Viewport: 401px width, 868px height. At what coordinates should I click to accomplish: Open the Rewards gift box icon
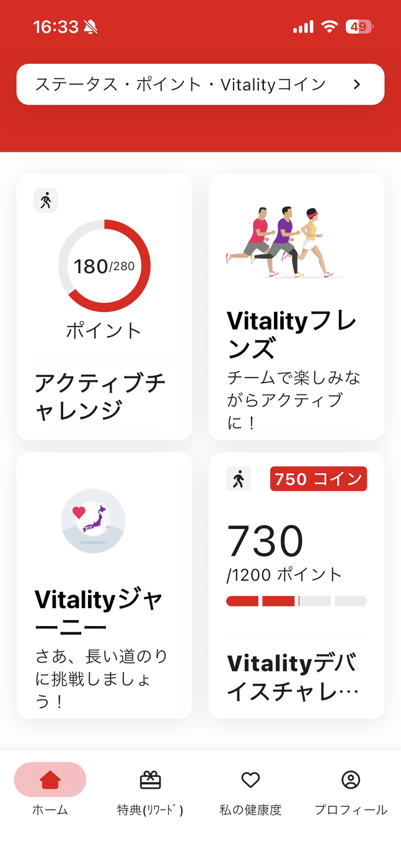point(150,780)
